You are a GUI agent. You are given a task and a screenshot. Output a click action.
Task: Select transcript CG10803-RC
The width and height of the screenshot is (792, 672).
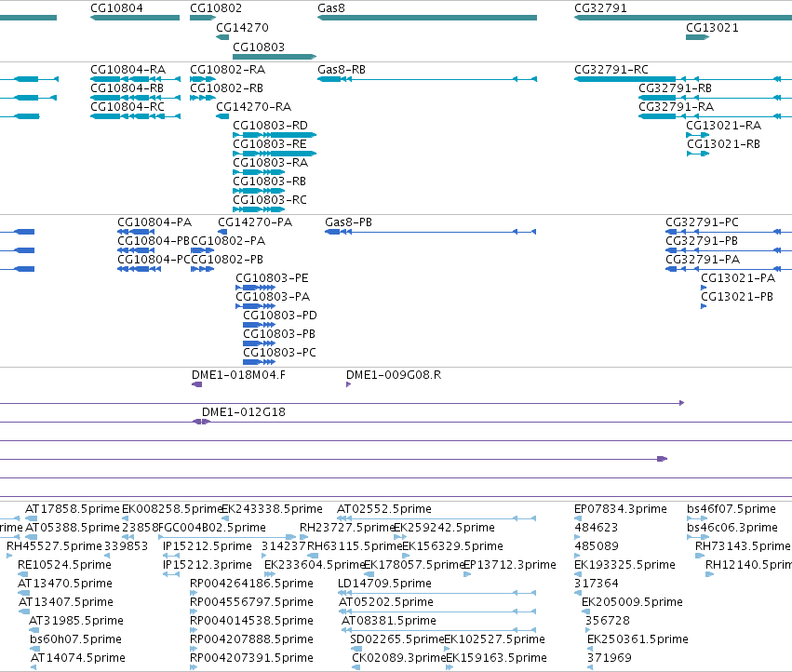click(259, 209)
